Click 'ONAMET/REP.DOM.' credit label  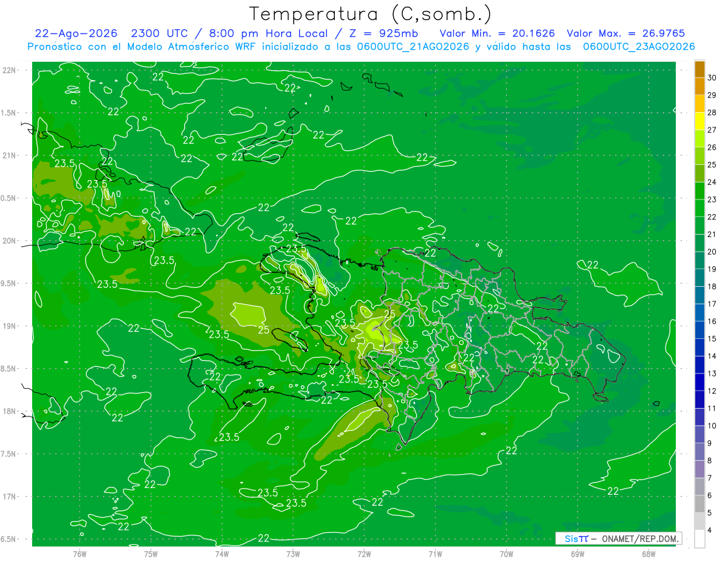[x=640, y=538]
